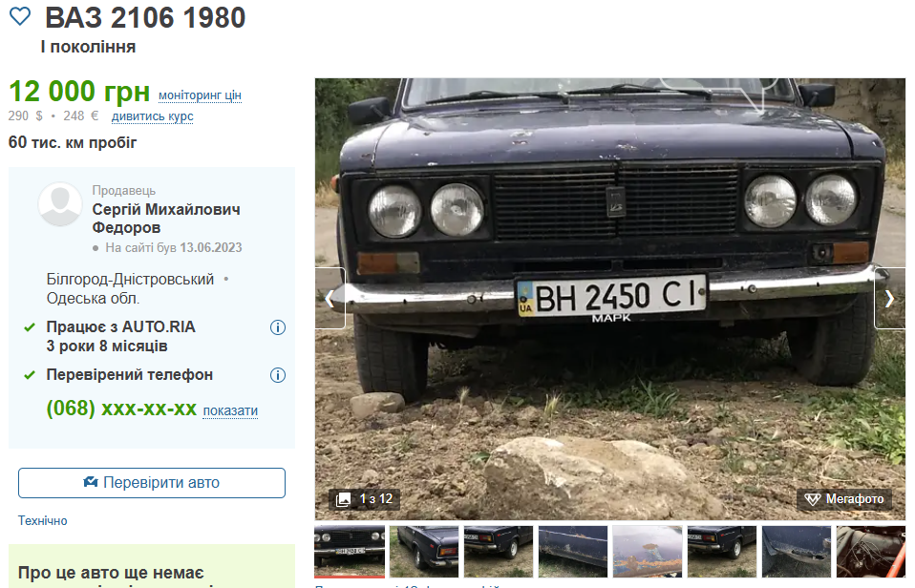Go to previous photo with left arrow
Image resolution: width=915 pixels, height=588 pixels.
330,299
